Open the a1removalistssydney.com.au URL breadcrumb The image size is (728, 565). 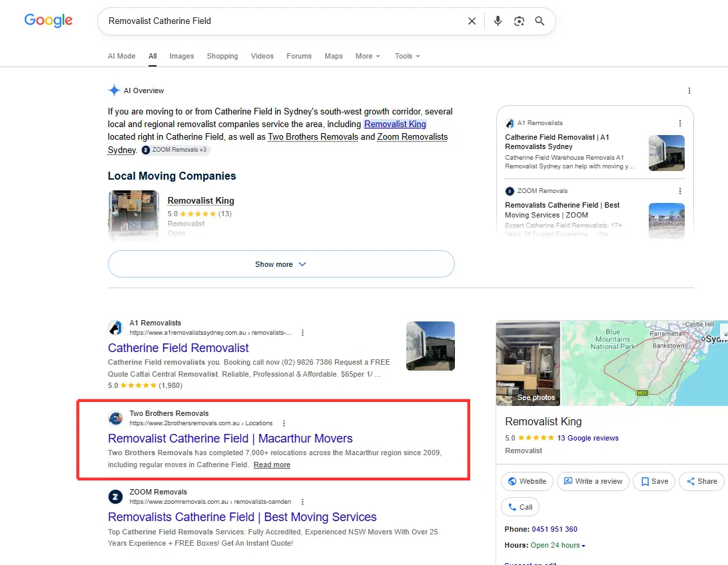pos(210,333)
